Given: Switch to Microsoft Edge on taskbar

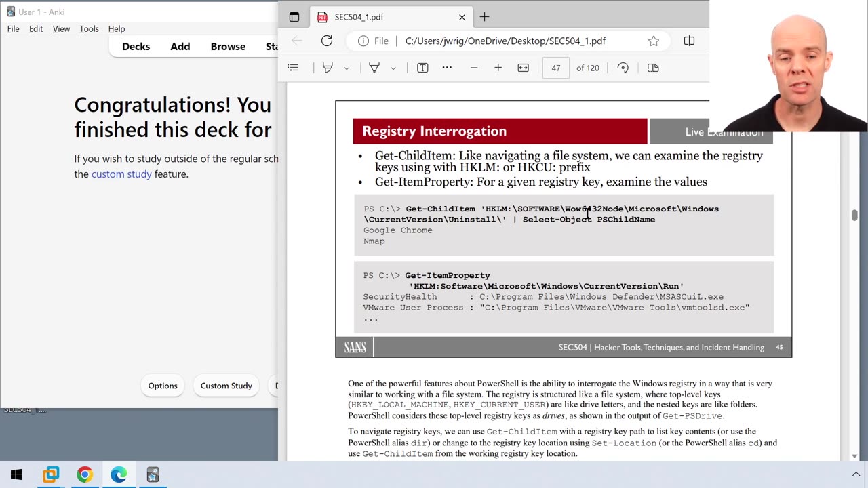Looking at the screenshot, I should (x=119, y=474).
